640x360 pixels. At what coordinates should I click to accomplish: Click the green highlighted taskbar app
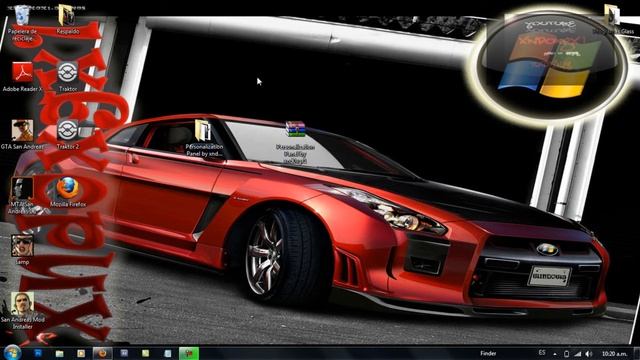(x=189, y=353)
